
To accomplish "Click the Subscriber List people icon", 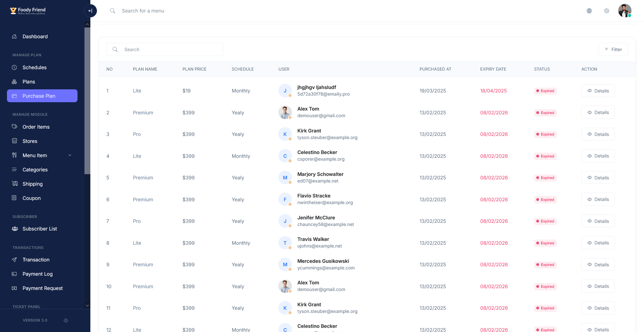I will pyautogui.click(x=15, y=229).
